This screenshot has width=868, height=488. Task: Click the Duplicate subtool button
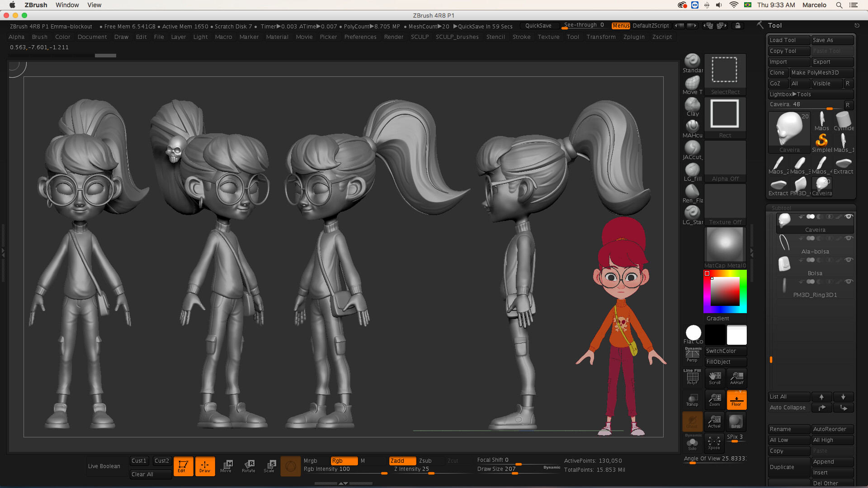coord(788,467)
